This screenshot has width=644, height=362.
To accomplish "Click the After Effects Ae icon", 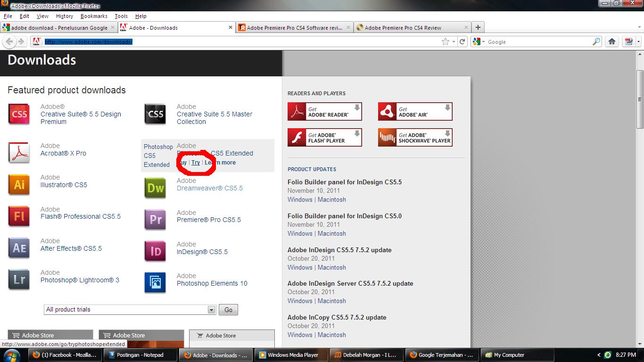I will click(19, 248).
